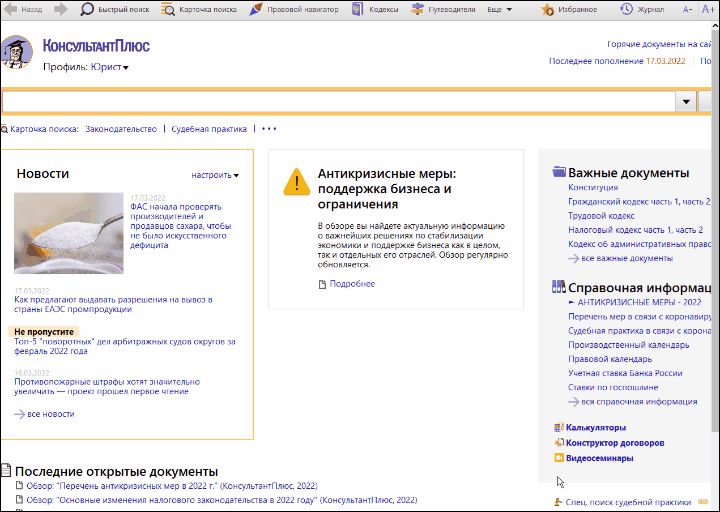Click the Конструктор договоров icon
The image size is (720, 512).
[x=559, y=443]
